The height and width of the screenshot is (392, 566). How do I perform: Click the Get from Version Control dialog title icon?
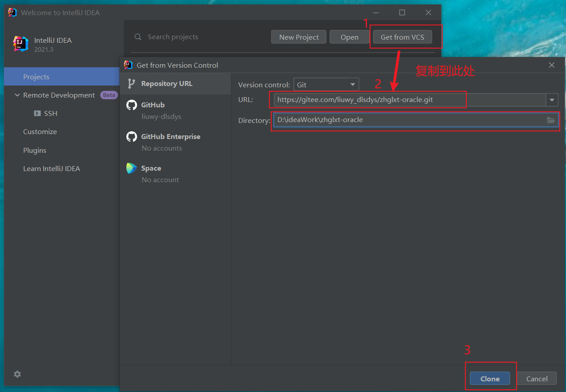128,65
